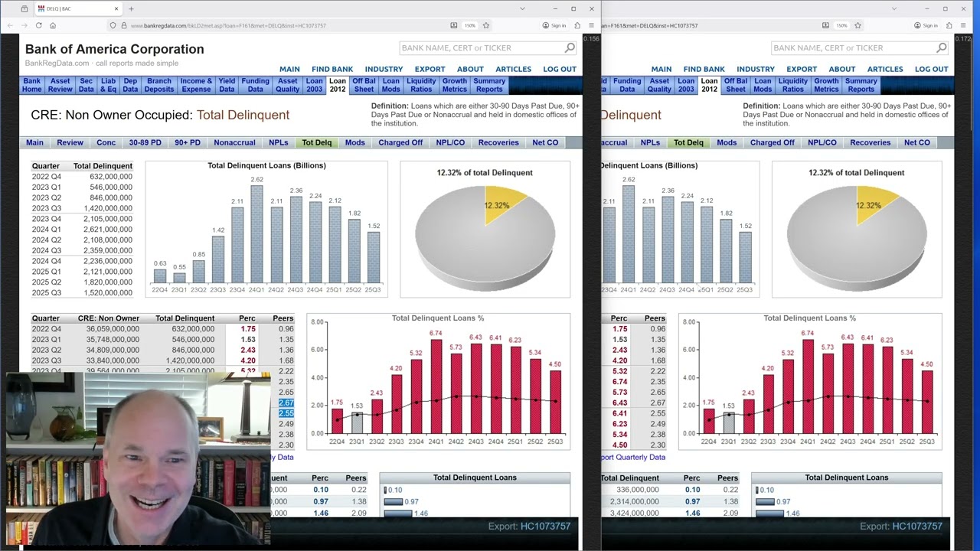Show site security padlock info in left window
The image size is (980, 551).
coord(123,25)
